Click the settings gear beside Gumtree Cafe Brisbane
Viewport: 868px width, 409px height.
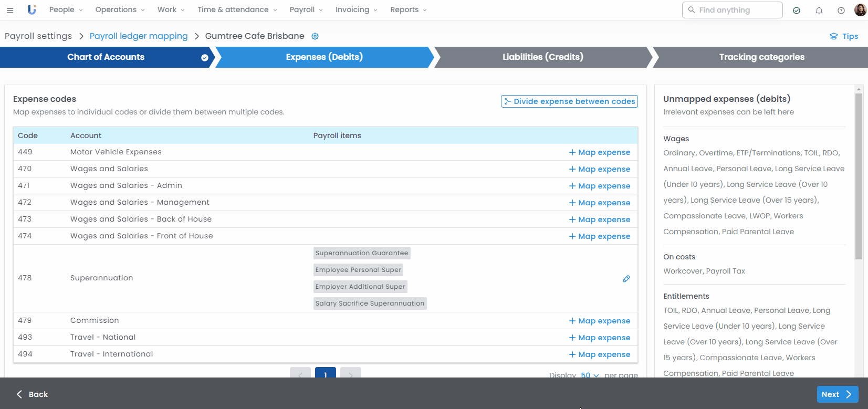click(x=315, y=36)
